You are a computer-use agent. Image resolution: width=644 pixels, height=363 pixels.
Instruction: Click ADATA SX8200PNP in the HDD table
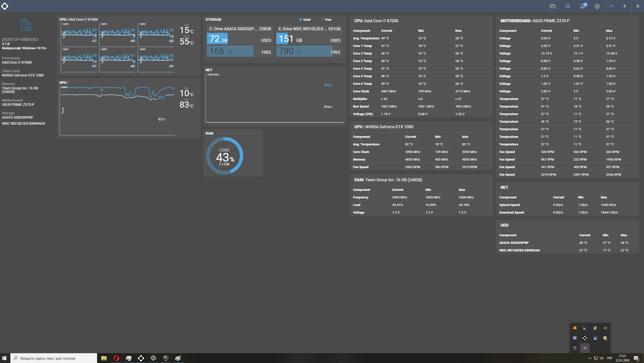pos(514,243)
